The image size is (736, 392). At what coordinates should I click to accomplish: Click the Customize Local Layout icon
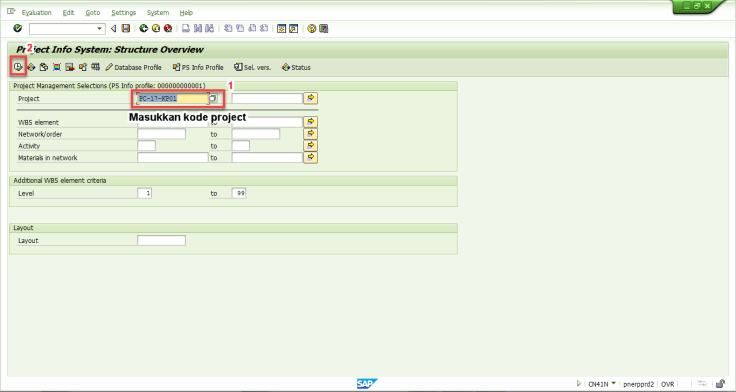click(x=323, y=29)
